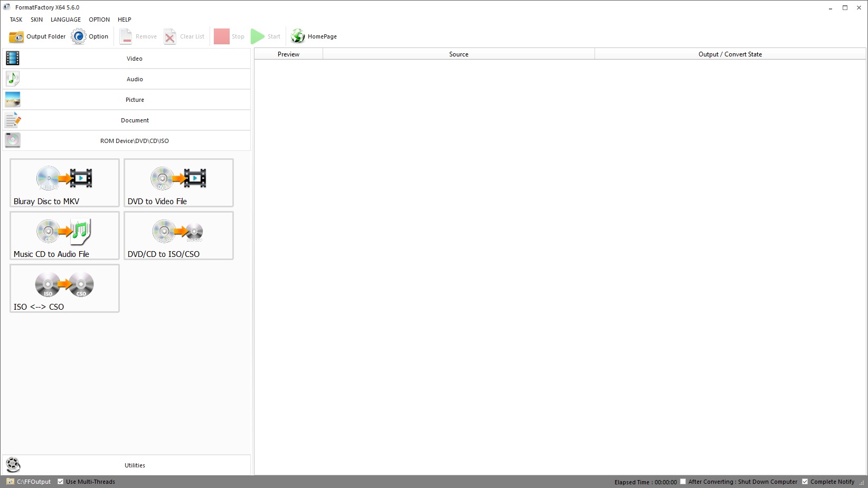Click the Picture landscape category icon

(13, 99)
